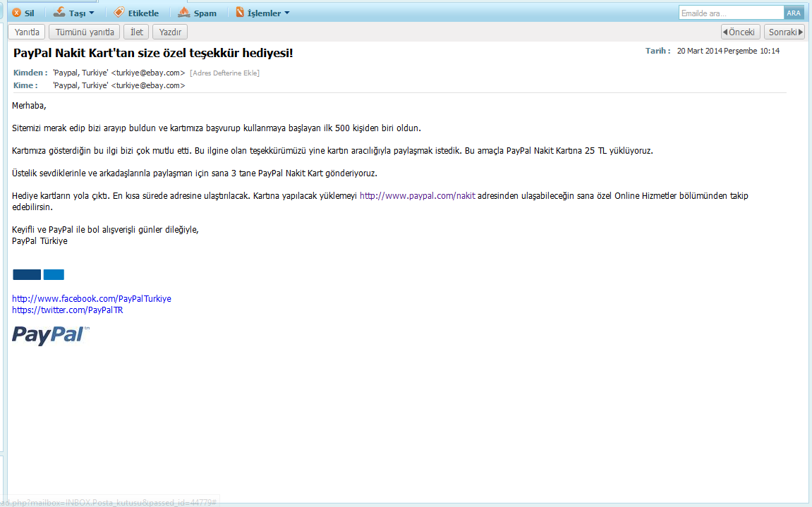Print the email with Yazdır
Image resolution: width=812 pixels, height=507 pixels.
click(x=170, y=32)
